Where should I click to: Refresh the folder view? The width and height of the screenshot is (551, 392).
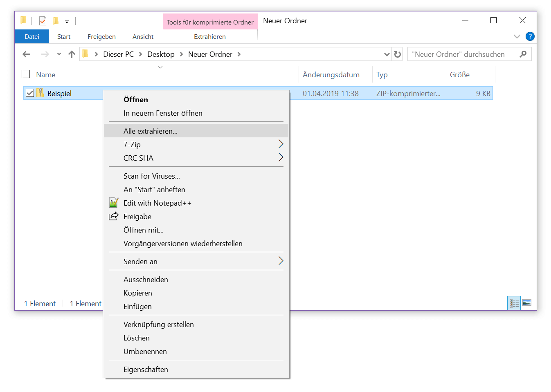[397, 54]
